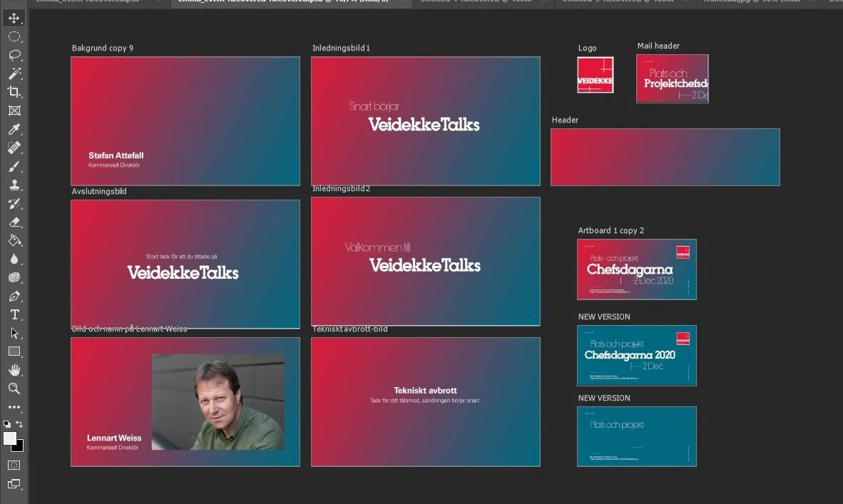Screen dimensions: 843x504
Task: Swap foreground and background colors
Action: tap(19, 424)
